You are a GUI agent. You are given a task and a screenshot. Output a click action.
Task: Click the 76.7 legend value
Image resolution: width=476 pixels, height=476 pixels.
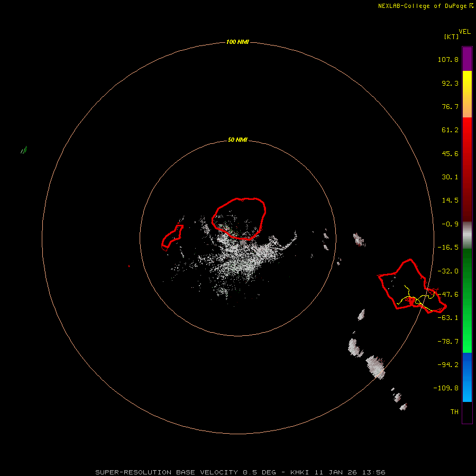coord(450,106)
